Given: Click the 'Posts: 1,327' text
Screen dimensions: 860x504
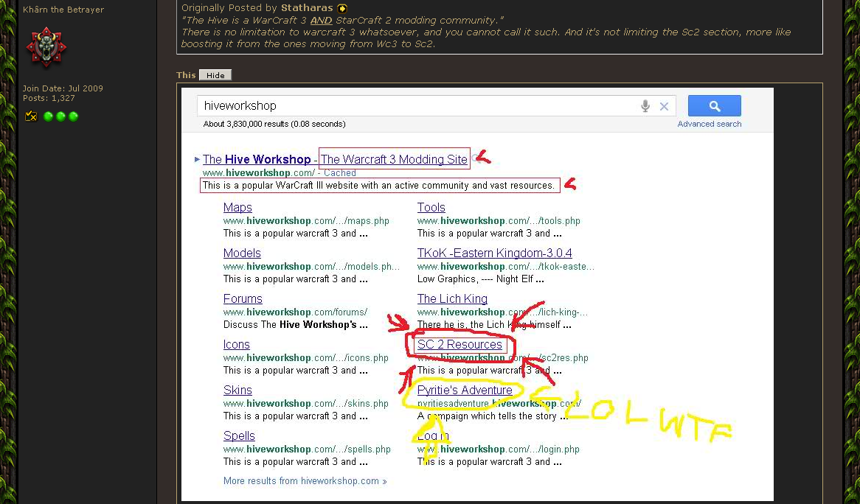Looking at the screenshot, I should pyautogui.click(x=49, y=98).
